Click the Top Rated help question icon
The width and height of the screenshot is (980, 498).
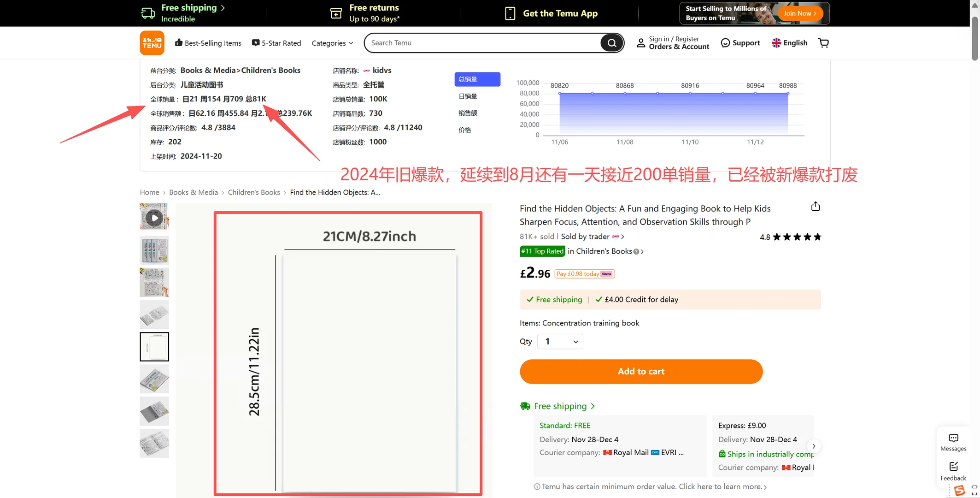pyautogui.click(x=636, y=251)
